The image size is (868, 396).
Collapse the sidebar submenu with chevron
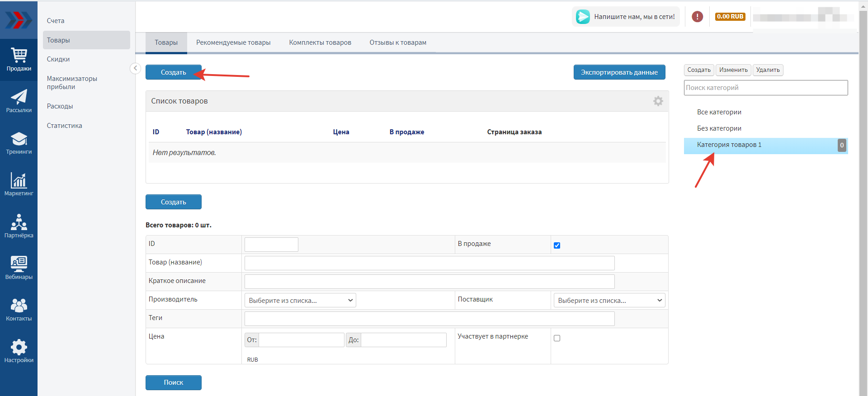135,68
